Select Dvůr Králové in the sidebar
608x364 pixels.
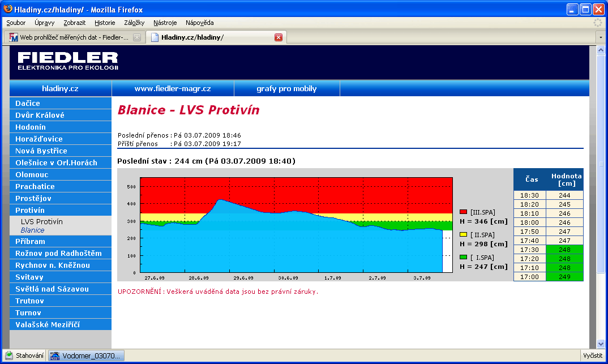(61, 115)
